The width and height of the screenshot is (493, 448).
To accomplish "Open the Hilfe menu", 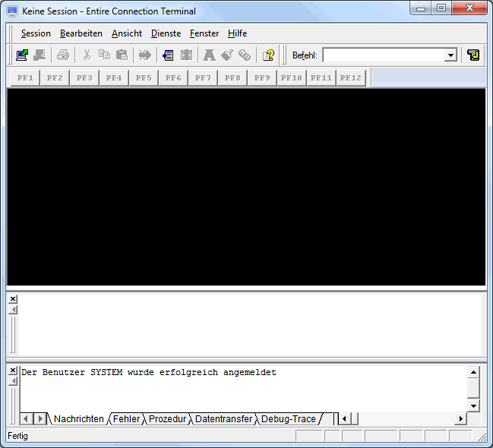I will pyautogui.click(x=237, y=33).
